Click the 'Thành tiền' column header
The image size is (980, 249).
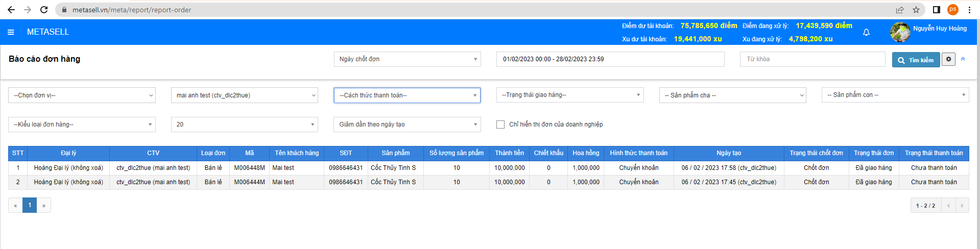[x=509, y=153]
